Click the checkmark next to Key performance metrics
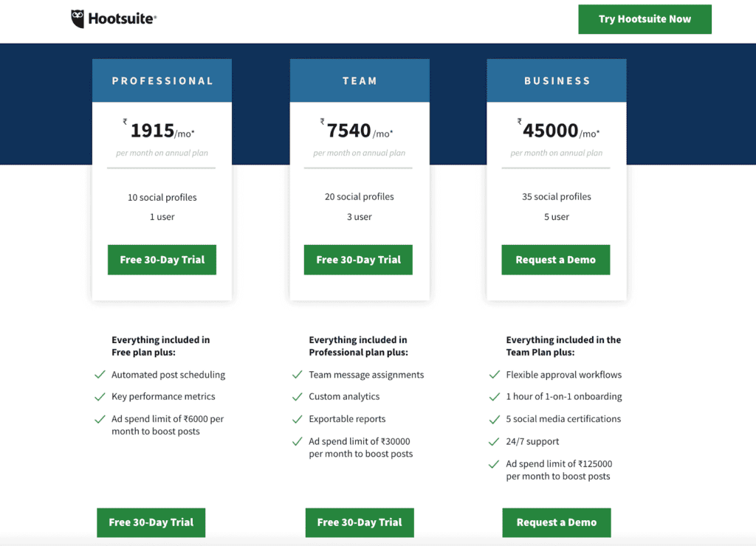Image resolution: width=756 pixels, height=546 pixels. point(100,396)
